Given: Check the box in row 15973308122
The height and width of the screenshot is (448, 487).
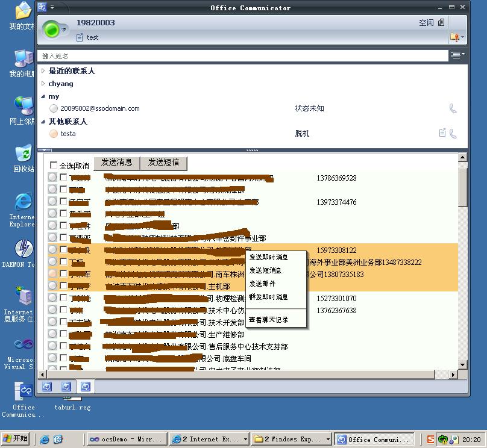Looking at the screenshot, I should 63,249.
